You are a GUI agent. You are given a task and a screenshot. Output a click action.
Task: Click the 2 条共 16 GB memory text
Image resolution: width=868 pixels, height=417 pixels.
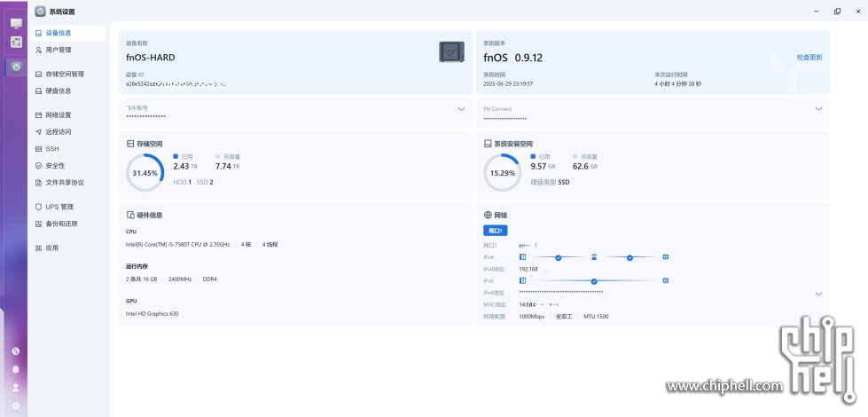(x=142, y=279)
